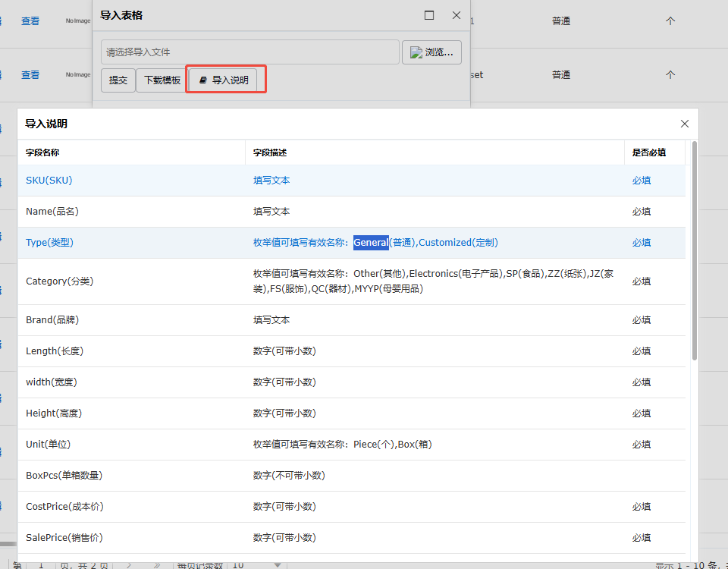
Task: Click 必填 in the SKU row
Action: click(x=642, y=181)
